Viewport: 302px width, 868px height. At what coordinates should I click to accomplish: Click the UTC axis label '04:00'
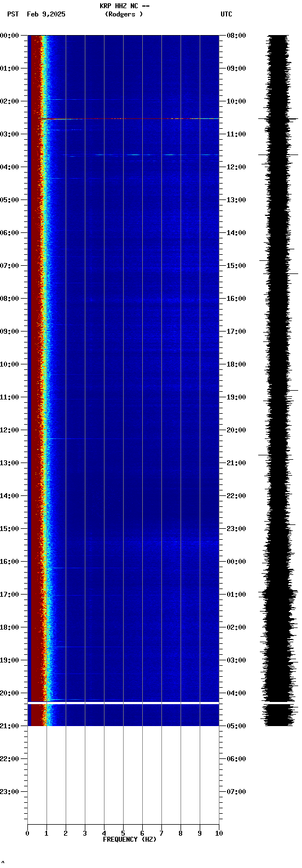tap(236, 693)
